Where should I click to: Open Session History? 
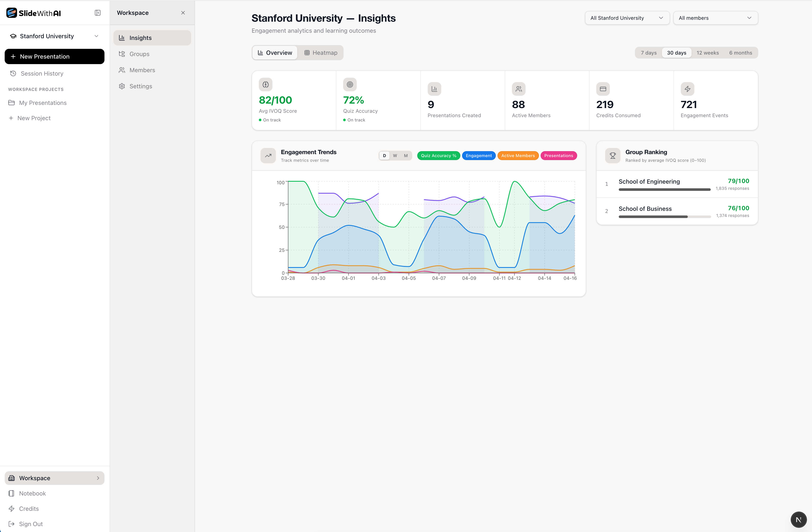[42, 74]
